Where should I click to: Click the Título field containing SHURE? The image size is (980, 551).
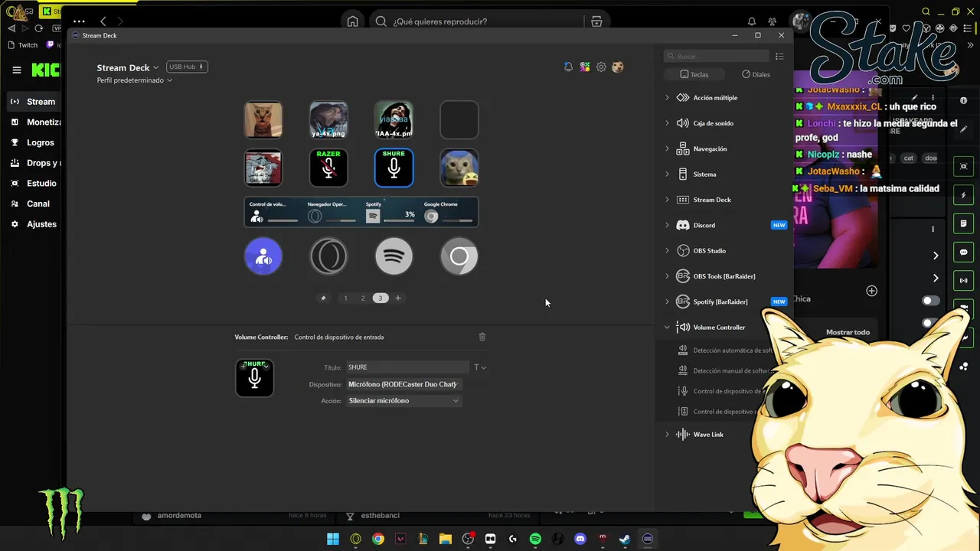(x=407, y=367)
